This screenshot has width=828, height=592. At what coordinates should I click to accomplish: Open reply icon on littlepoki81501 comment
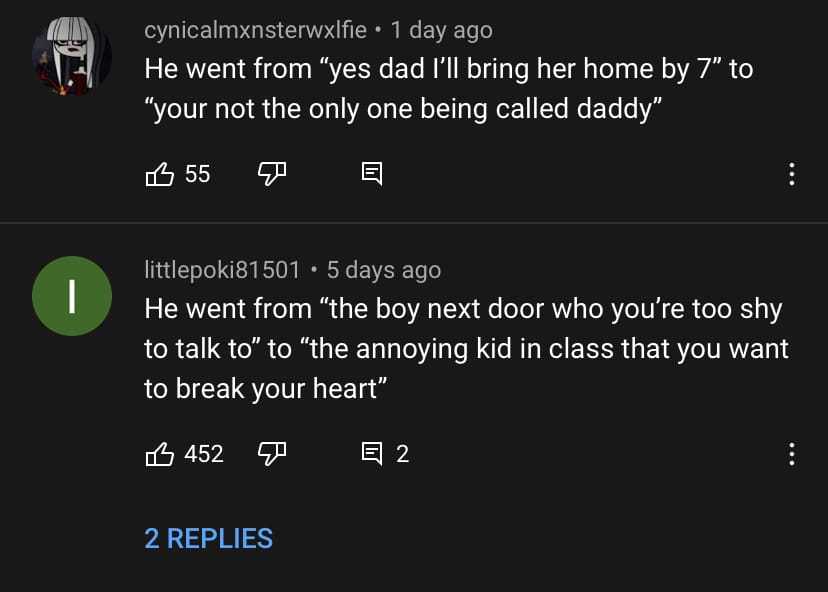pyautogui.click(x=372, y=454)
